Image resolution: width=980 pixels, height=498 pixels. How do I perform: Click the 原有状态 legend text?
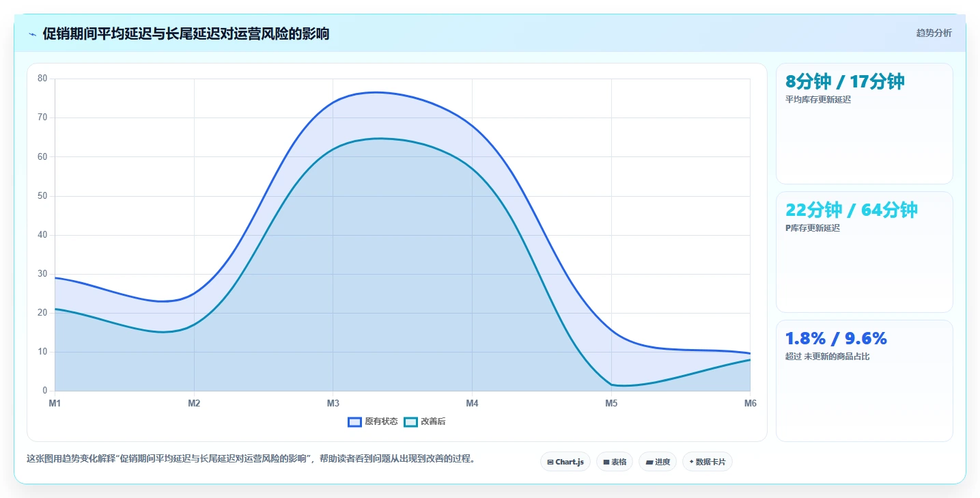coord(381,422)
